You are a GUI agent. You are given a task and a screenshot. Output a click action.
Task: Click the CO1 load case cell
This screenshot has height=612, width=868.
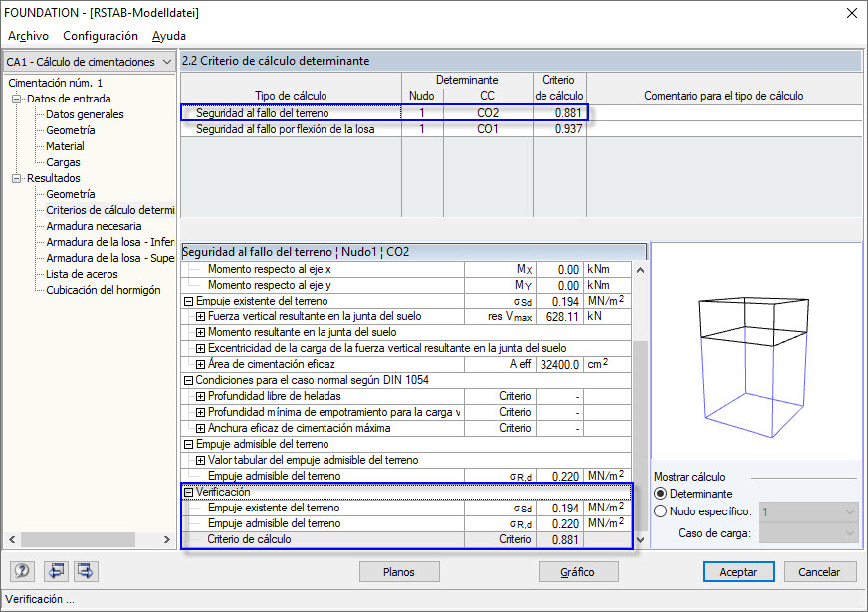point(488,129)
